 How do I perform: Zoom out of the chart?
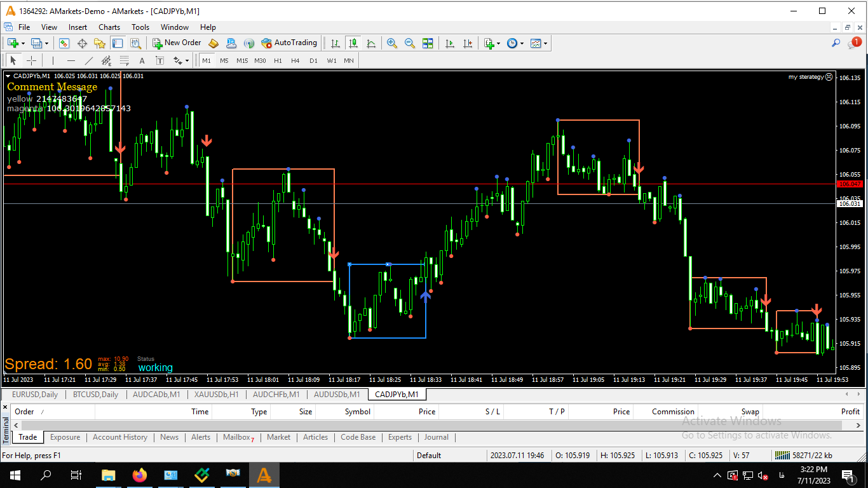(410, 43)
